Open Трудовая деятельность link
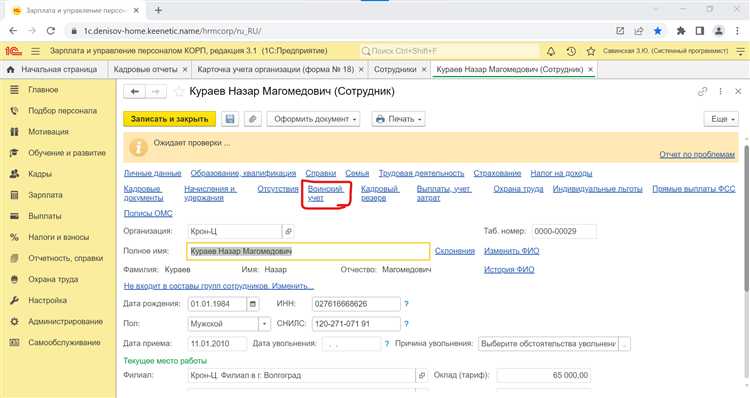Image resolution: width=750 pixels, height=398 pixels. [421, 173]
